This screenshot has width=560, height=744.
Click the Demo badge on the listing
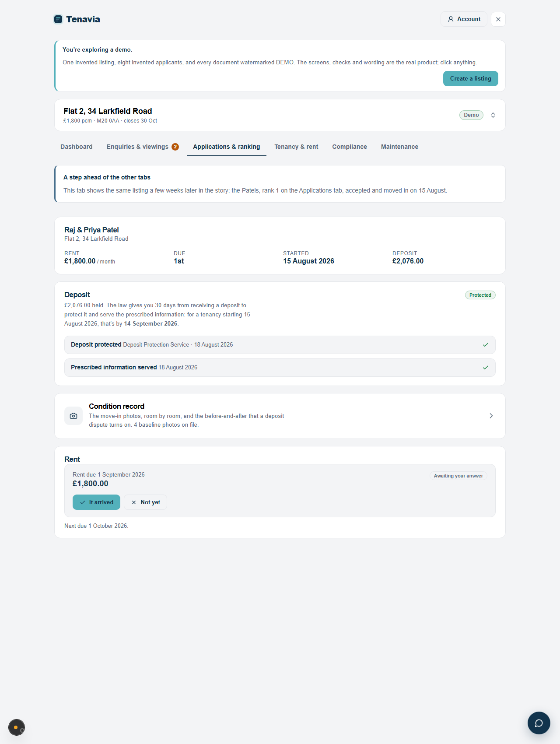pyautogui.click(x=471, y=115)
